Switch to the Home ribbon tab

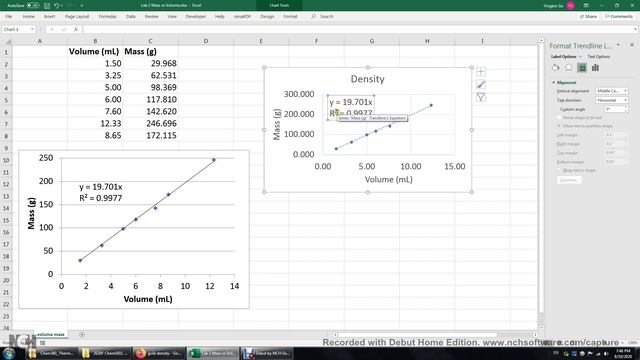click(x=29, y=16)
